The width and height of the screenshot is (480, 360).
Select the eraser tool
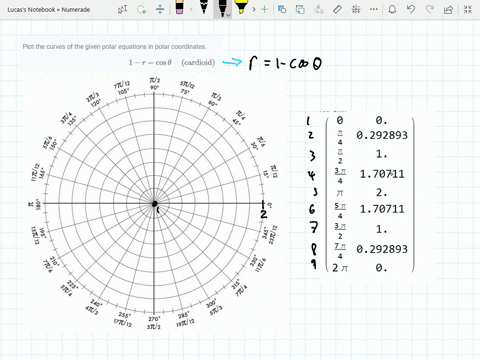point(179,8)
